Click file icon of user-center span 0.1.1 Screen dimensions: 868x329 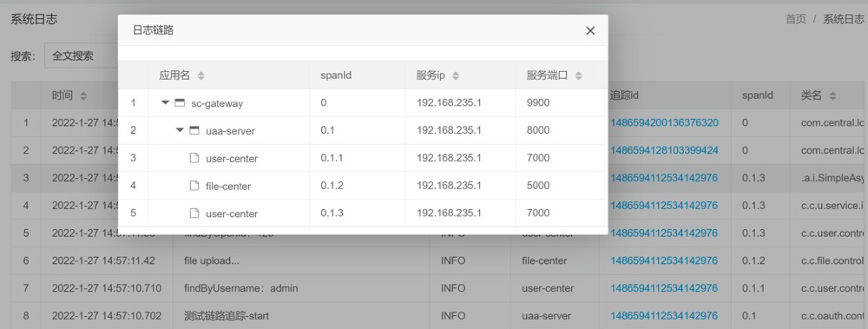[194, 158]
